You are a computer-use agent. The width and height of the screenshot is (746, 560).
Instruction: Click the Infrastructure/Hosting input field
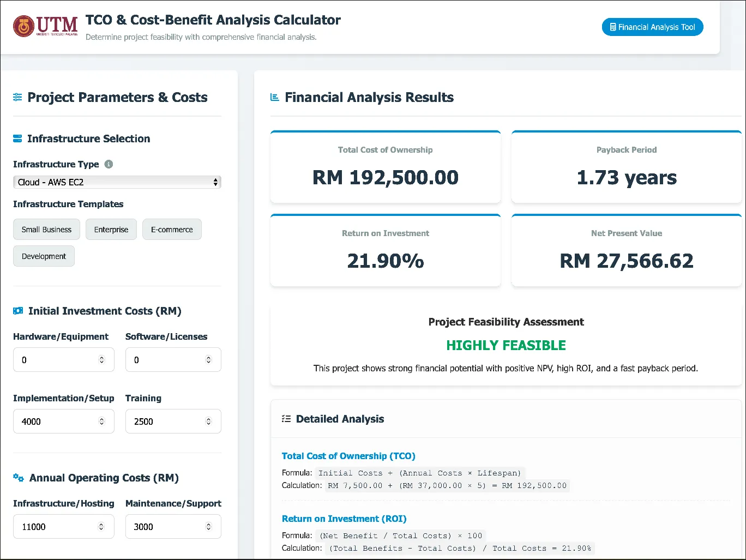[57, 527]
